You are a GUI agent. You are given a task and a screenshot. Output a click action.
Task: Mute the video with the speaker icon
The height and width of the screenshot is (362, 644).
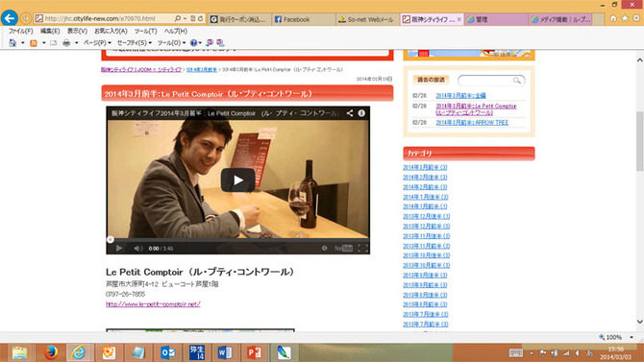138,249
